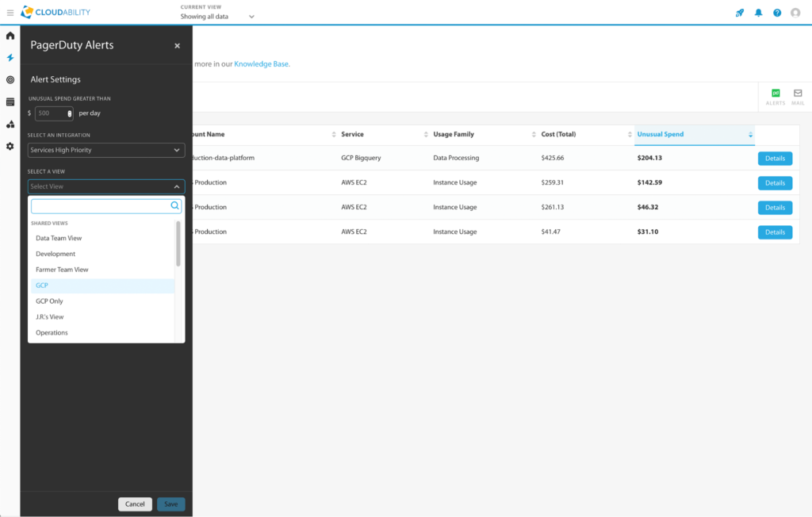Open the help question mark icon
The width and height of the screenshot is (812, 517).
pos(777,13)
